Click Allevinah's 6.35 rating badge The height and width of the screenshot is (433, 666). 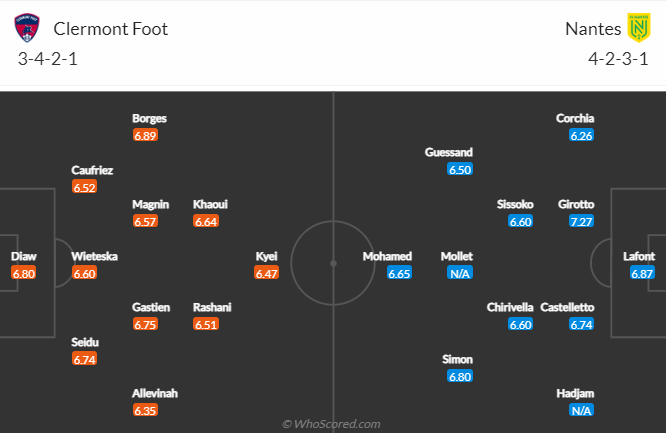148,410
